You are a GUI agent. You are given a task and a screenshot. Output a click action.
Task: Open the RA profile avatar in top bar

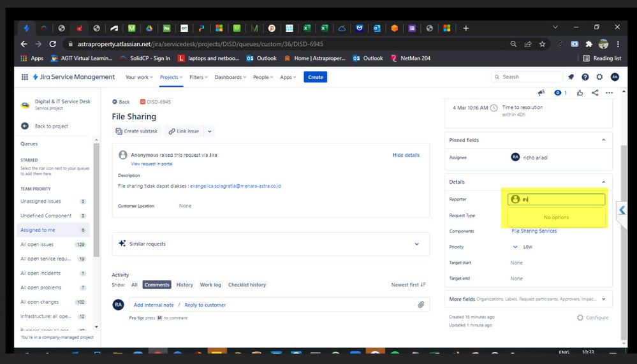615,76
